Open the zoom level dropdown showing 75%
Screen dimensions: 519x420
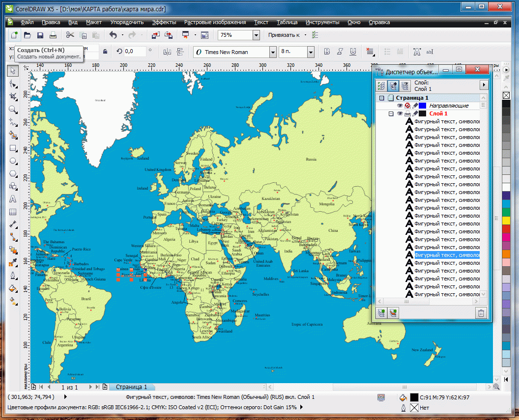click(256, 35)
